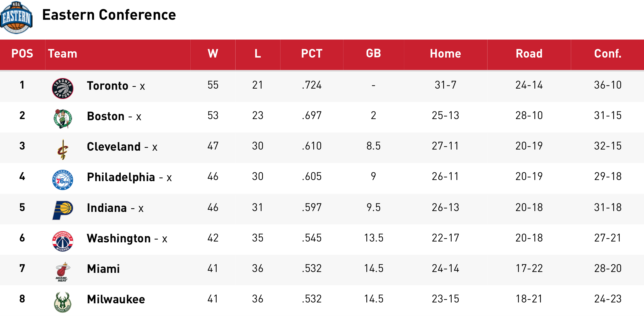644x316 pixels.
Task: Click the Indiana Pacers logo
Action: [x=63, y=210]
